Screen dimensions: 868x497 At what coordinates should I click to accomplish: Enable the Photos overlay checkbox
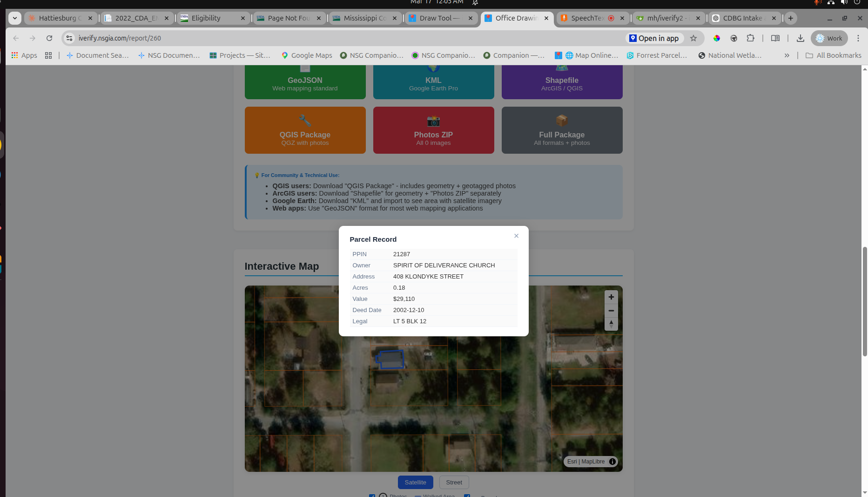coord(372,496)
